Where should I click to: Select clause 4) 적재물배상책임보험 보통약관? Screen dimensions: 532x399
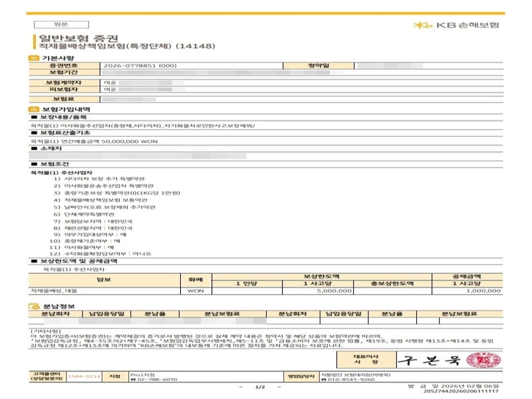point(100,200)
